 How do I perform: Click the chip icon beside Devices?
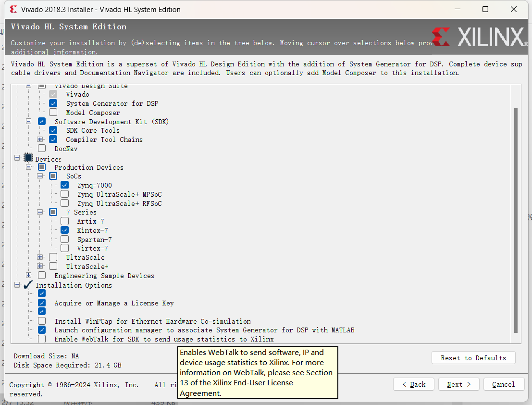[x=28, y=158]
